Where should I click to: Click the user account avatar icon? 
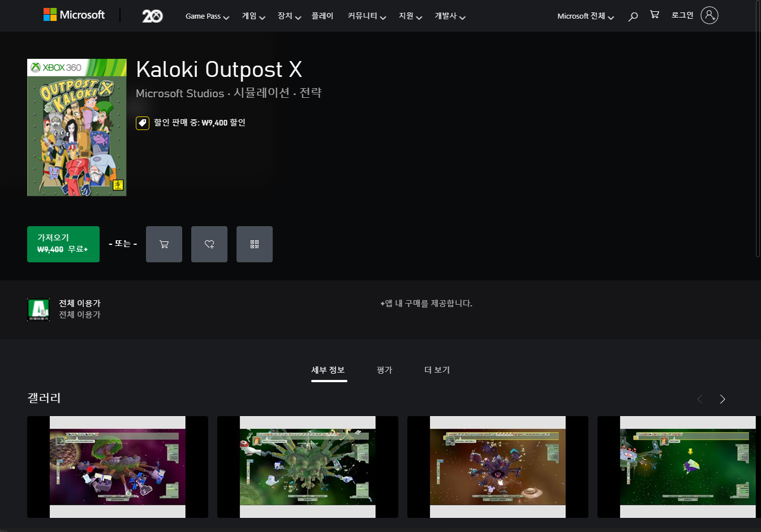[710, 15]
